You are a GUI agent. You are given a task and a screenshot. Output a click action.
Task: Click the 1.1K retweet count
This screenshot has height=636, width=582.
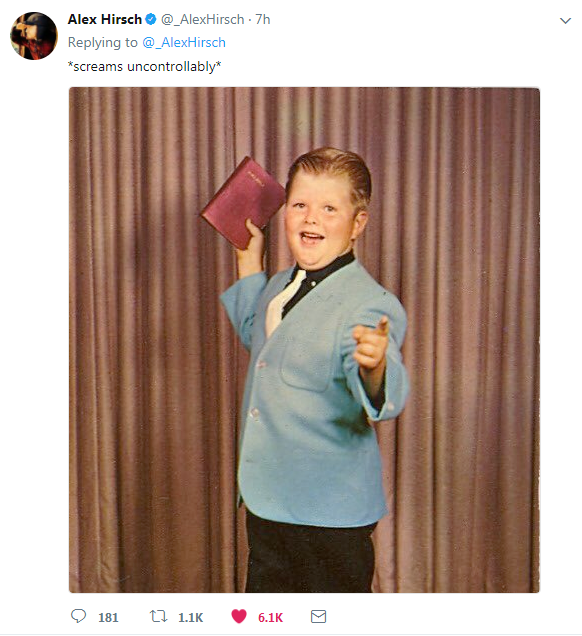(x=191, y=617)
